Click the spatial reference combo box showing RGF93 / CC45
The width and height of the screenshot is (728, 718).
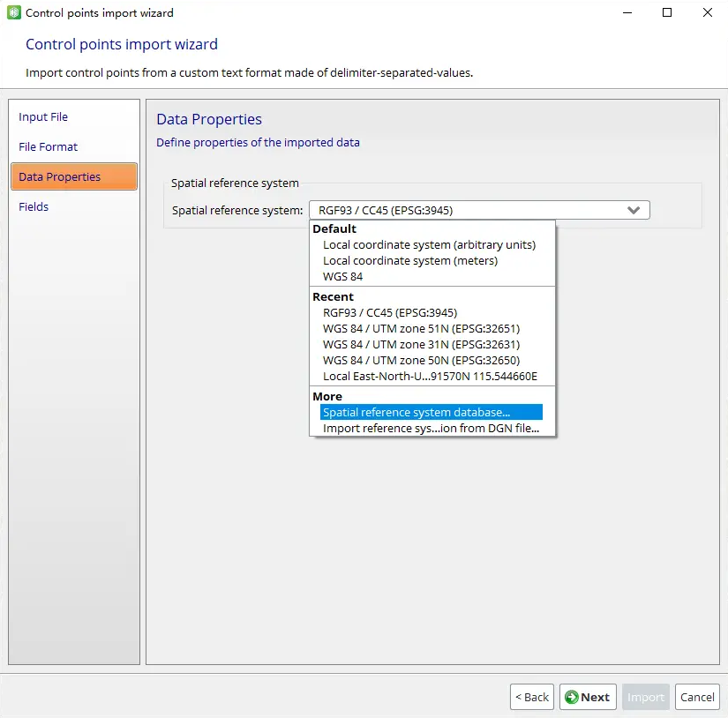tap(479, 210)
